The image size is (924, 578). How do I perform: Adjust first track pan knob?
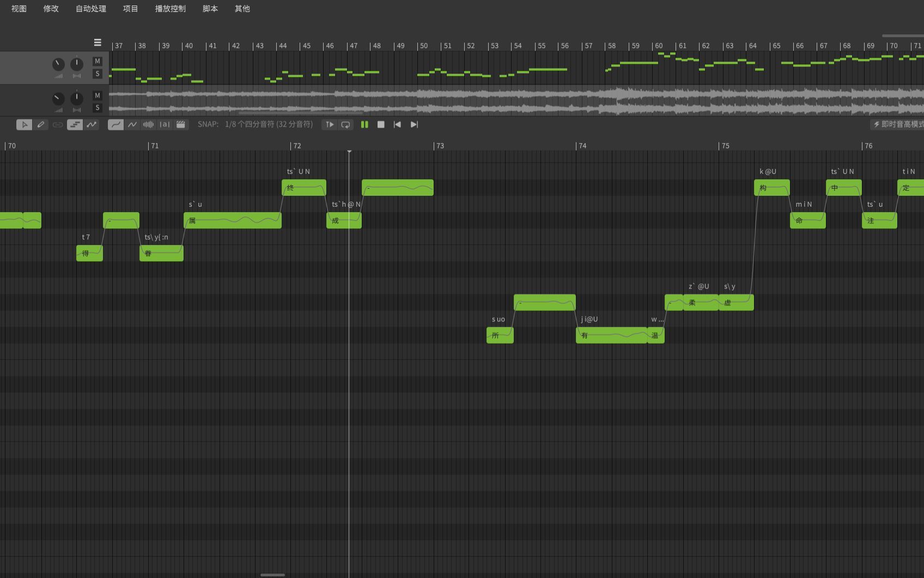click(77, 64)
